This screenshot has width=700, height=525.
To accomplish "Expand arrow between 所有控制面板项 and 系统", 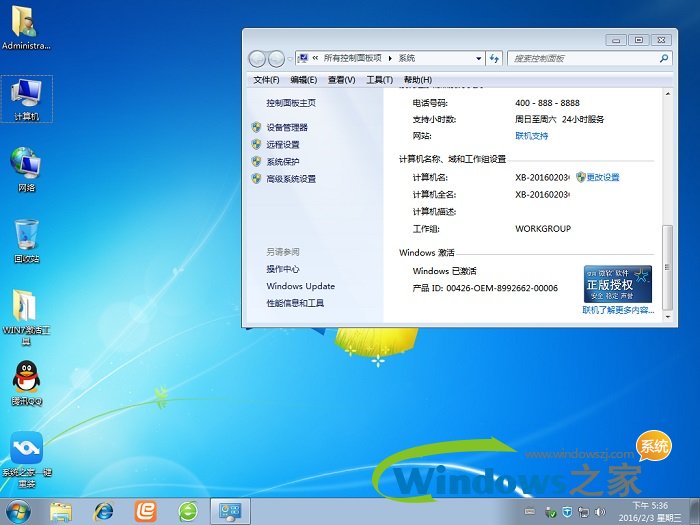I will coord(390,58).
